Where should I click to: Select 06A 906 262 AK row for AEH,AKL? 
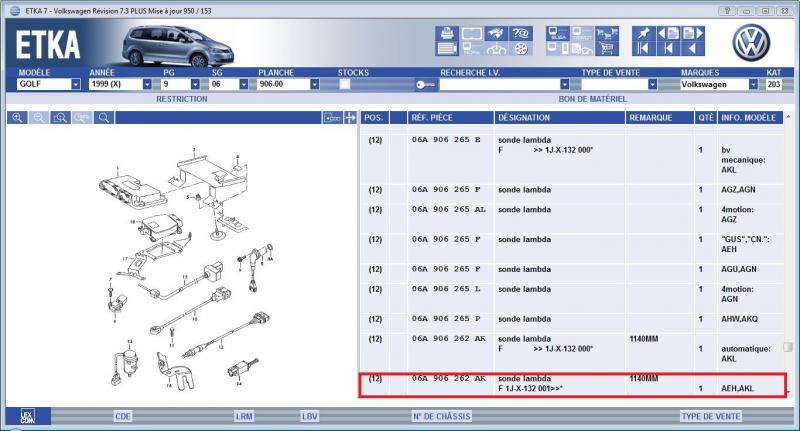[x=571, y=384]
